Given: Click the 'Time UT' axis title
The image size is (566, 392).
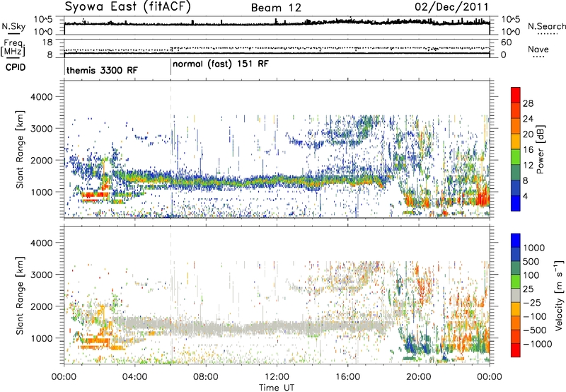Looking at the screenshot, I should 277,387.
